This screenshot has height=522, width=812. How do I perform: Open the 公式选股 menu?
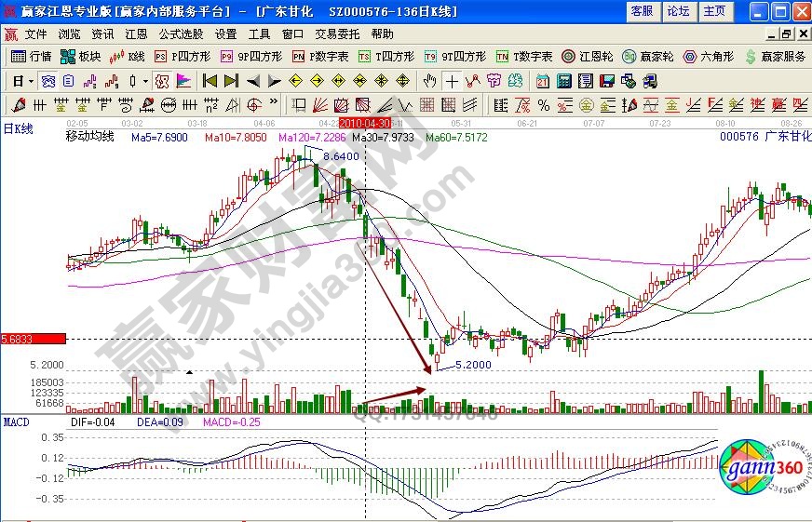pos(181,33)
